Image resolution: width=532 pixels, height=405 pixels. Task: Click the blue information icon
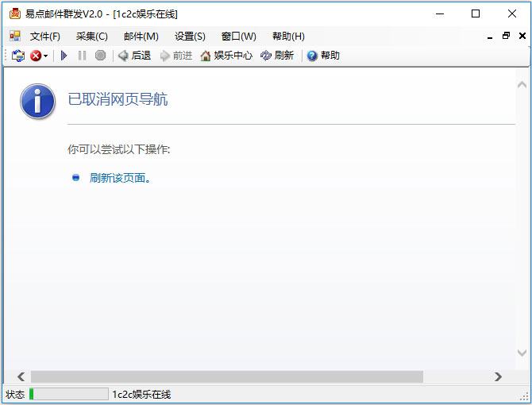(x=37, y=101)
